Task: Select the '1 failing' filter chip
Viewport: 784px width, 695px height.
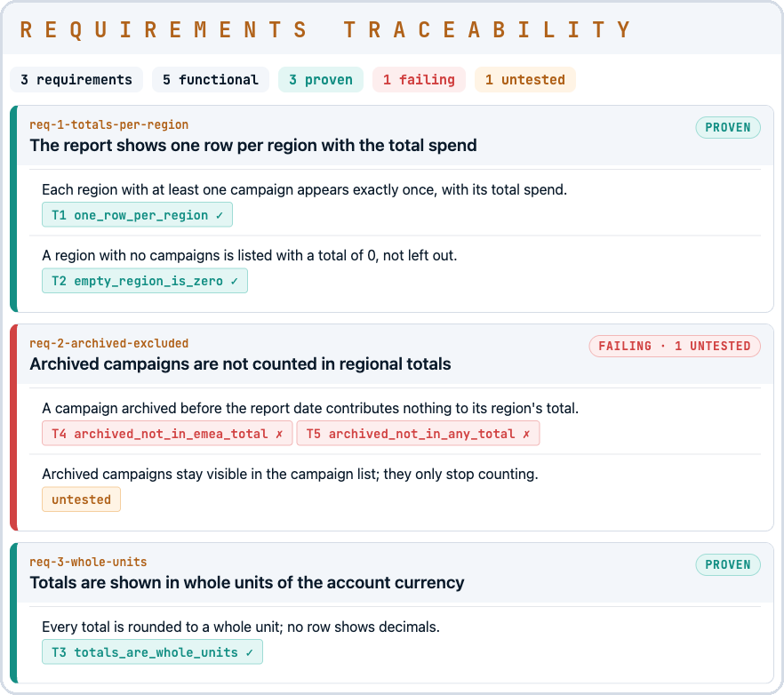Action: pyautogui.click(x=419, y=79)
